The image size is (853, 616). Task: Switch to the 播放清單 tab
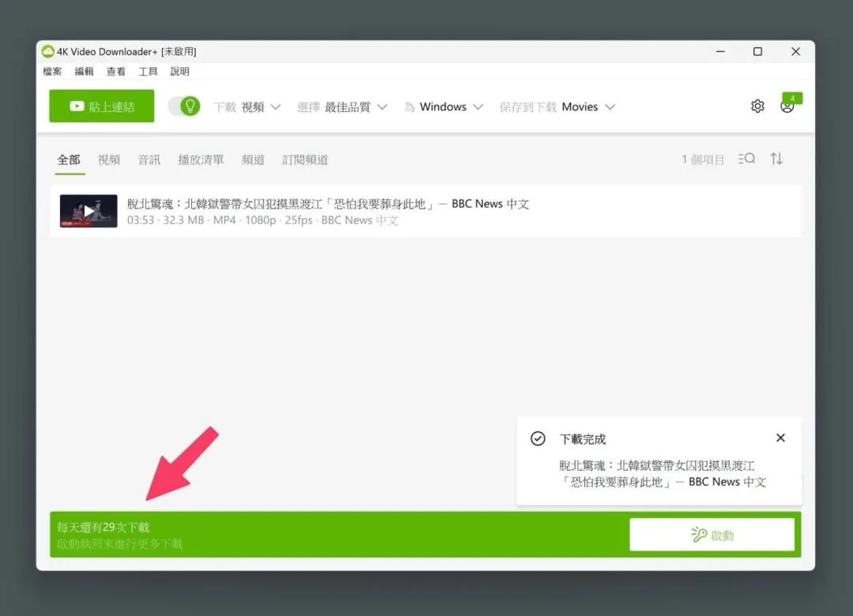(x=201, y=160)
